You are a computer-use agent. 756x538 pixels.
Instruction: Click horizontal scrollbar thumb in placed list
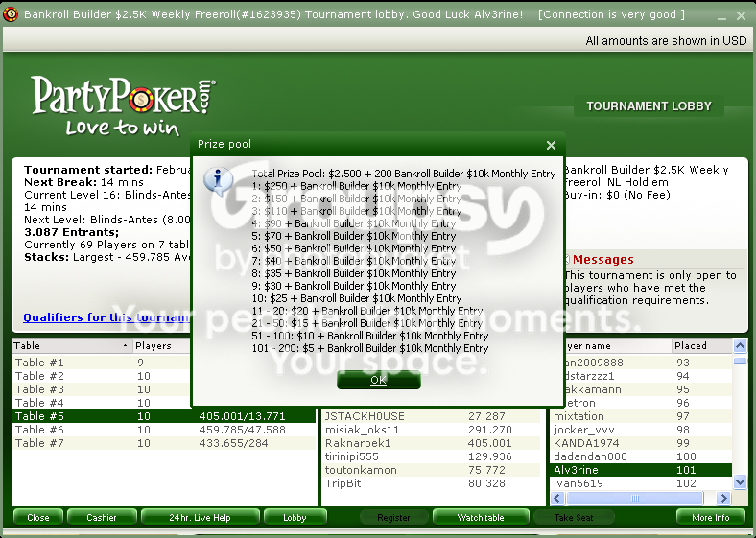tap(634, 498)
